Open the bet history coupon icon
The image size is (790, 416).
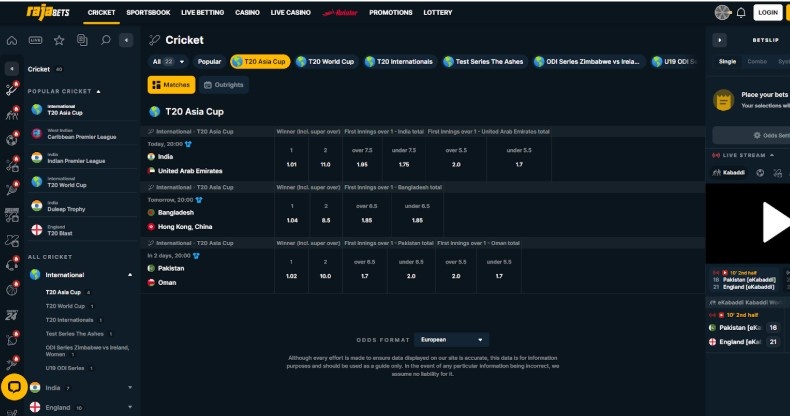82,40
